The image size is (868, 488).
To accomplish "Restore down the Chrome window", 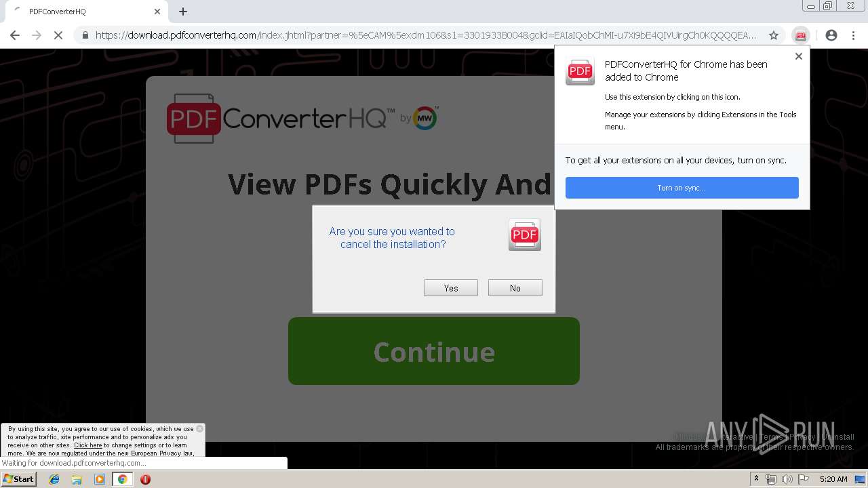I will (x=828, y=6).
